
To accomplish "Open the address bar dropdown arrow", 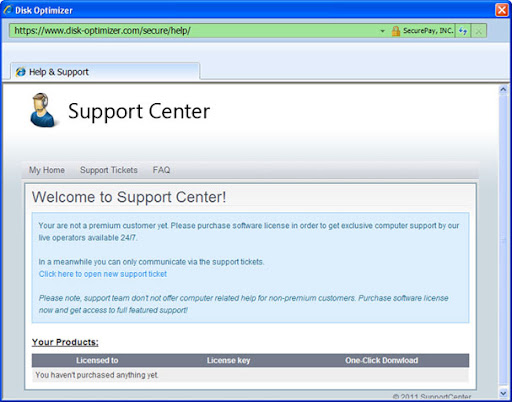I will (x=382, y=31).
